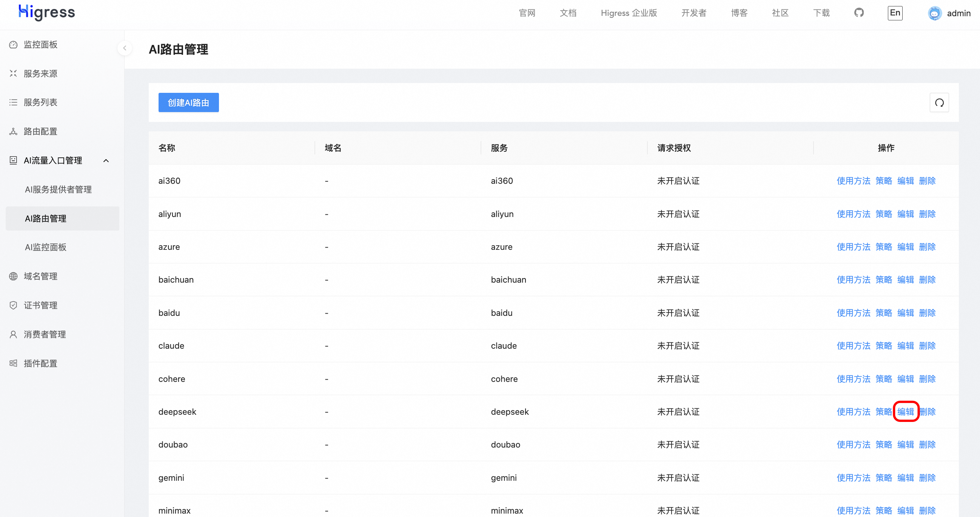Click the Higress logo
This screenshot has height=517, width=980.
[47, 12]
